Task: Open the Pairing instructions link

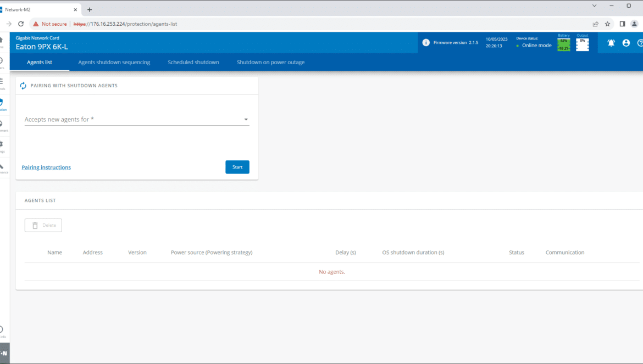Action: tap(46, 167)
